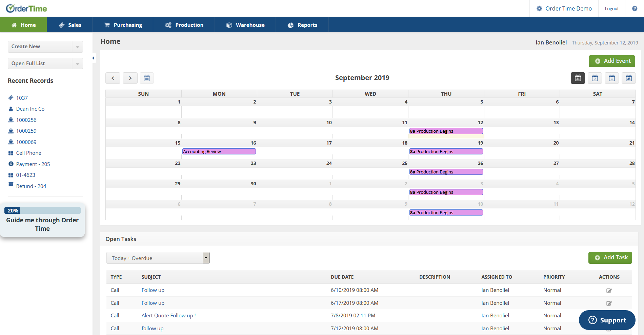
Task: Switch calendar to week view
Action: coord(595,78)
